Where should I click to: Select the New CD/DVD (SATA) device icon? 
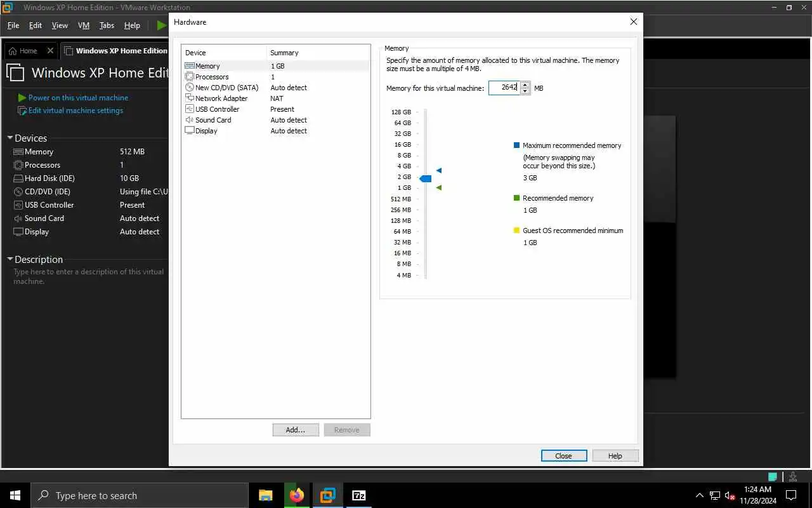tap(190, 88)
